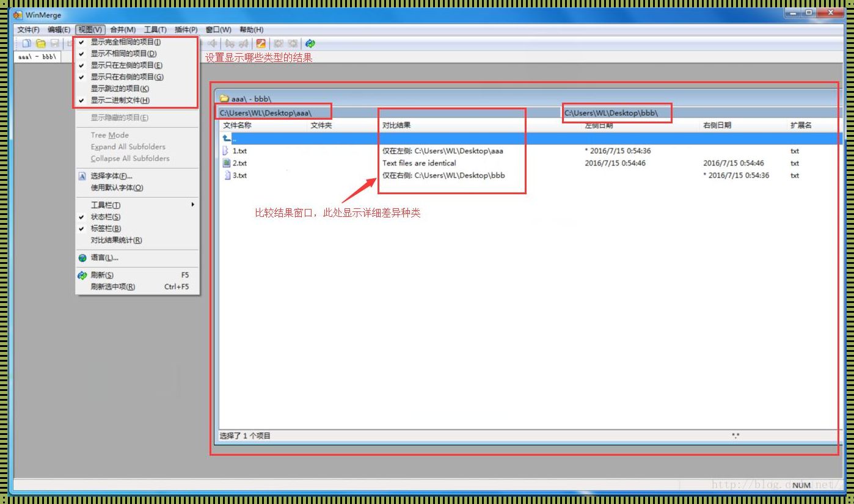Click grayed Expand All Subfolders entry
Screen dimensions: 854x504
pos(137,147)
